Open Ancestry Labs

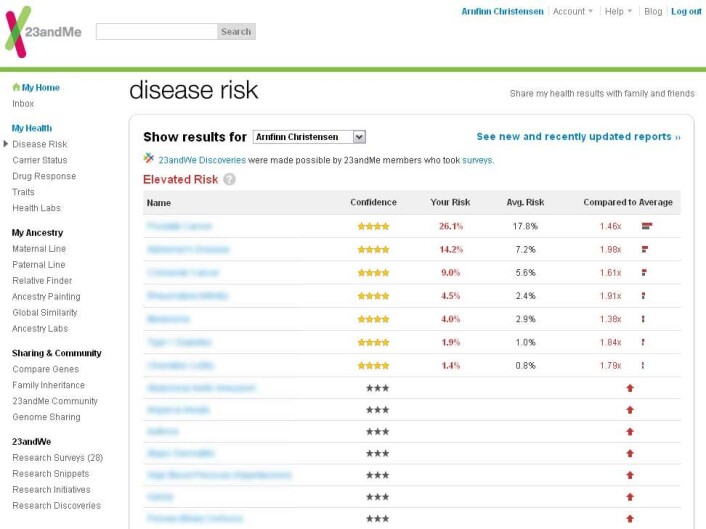point(40,329)
